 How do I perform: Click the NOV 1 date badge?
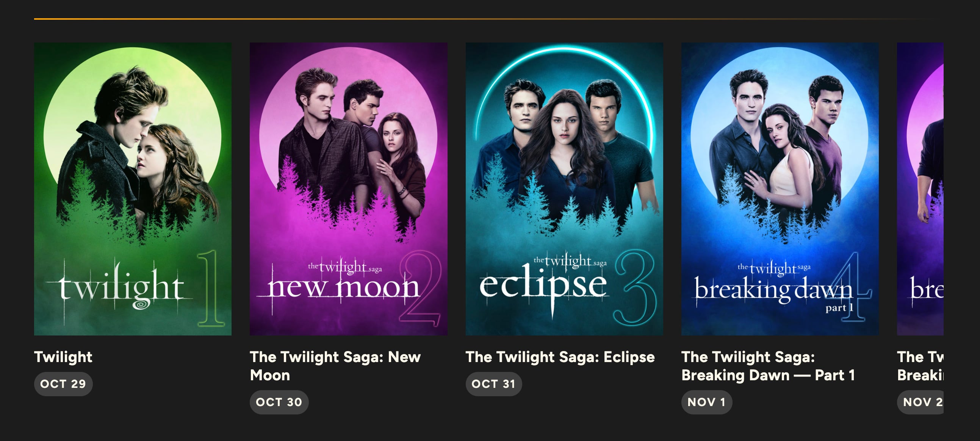point(706,402)
